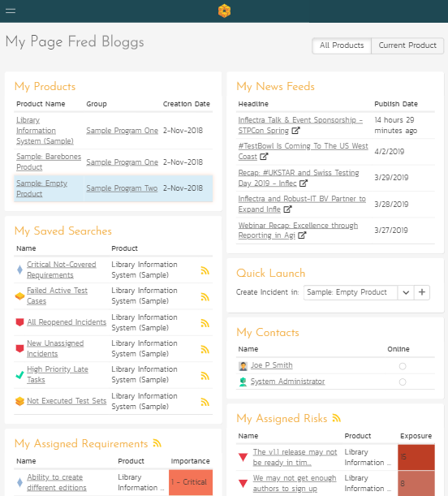Switch to All Products view

click(342, 45)
